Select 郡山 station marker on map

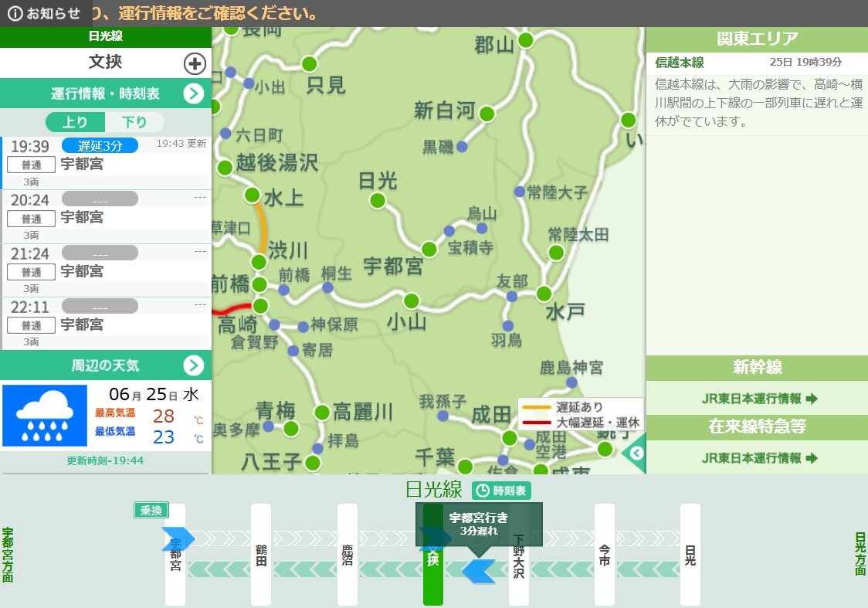click(525, 40)
